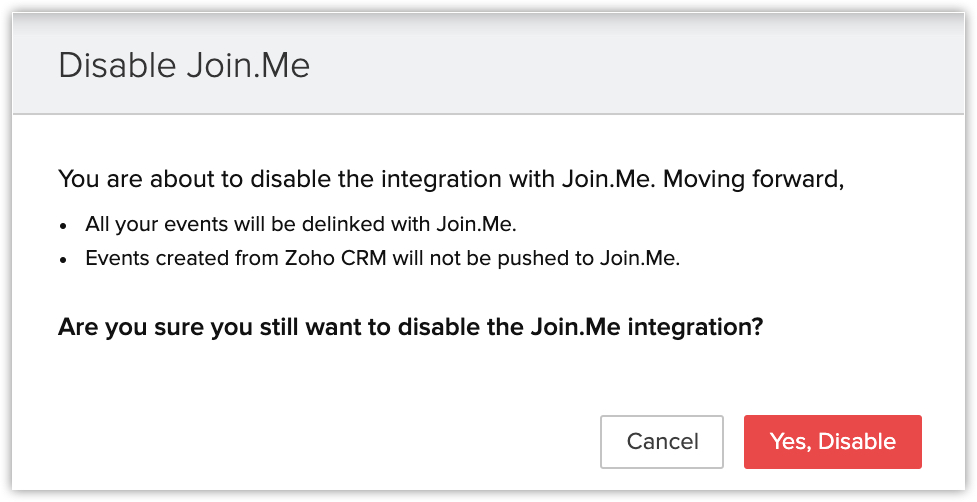
Task: Click the bullet dot before "Events created"
Action: tap(66, 259)
